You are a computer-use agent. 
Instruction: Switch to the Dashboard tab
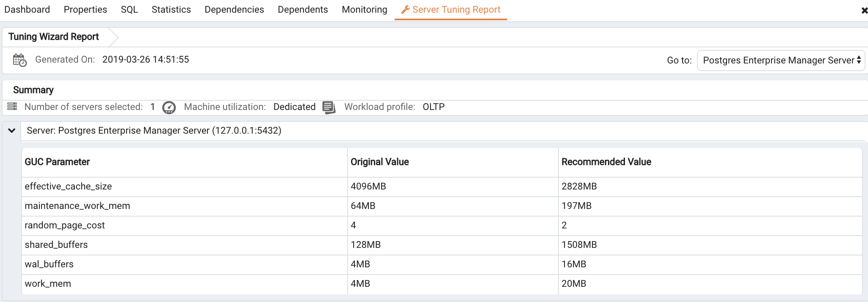click(x=27, y=9)
